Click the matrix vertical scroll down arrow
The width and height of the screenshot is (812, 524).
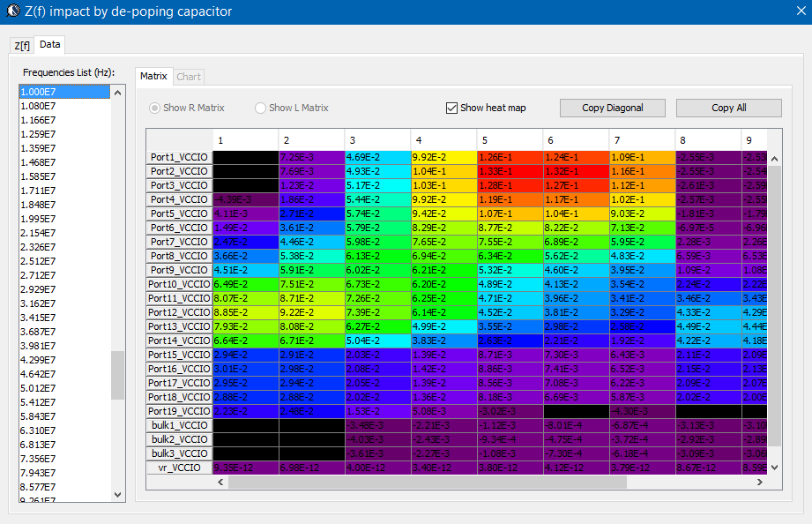tap(774, 467)
